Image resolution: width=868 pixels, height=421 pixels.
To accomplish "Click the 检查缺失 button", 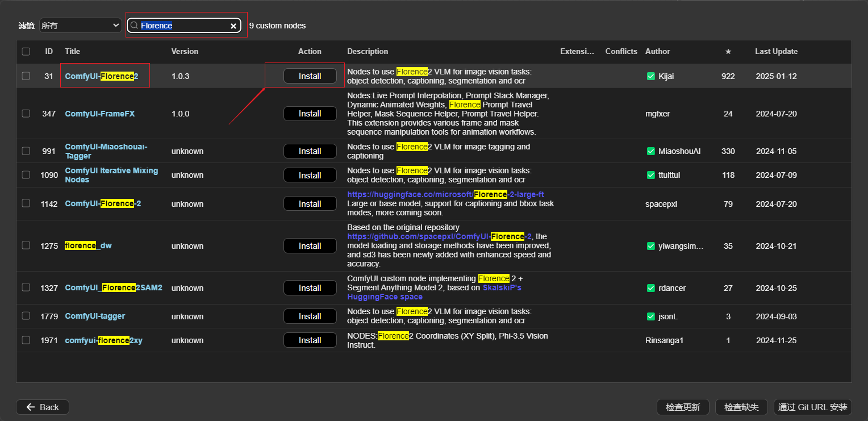I will click(x=742, y=407).
